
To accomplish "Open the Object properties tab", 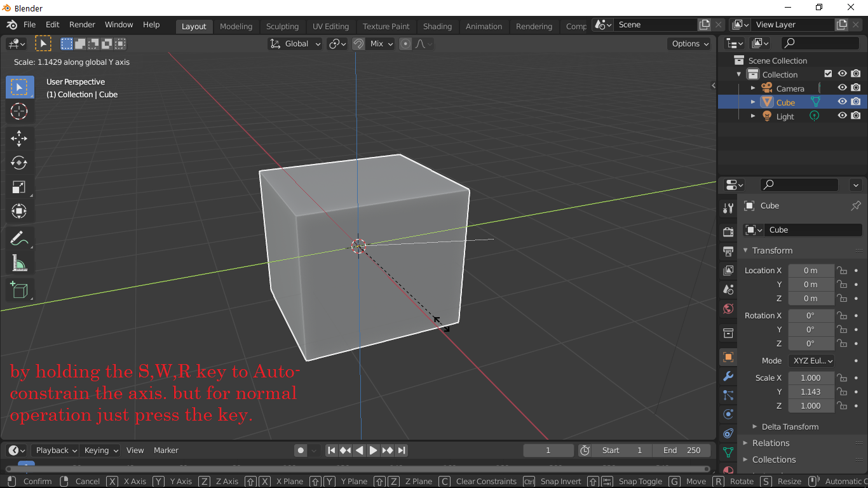I will click(728, 356).
